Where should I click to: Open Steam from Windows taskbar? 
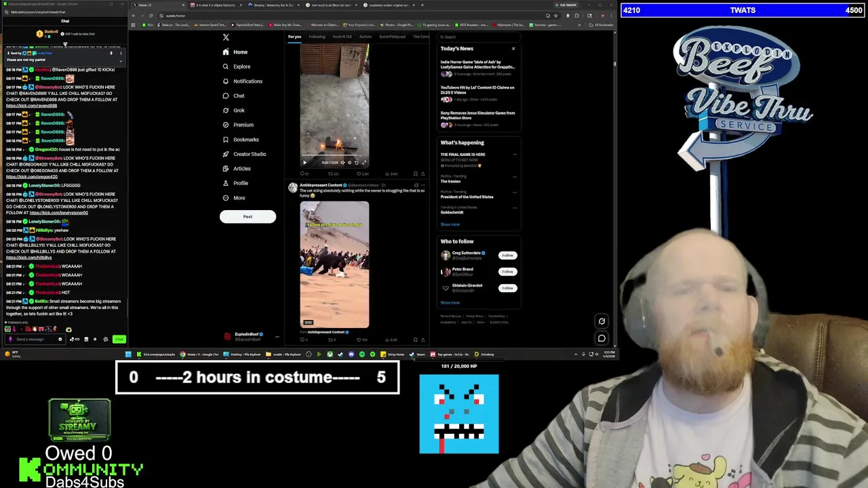coord(418,354)
